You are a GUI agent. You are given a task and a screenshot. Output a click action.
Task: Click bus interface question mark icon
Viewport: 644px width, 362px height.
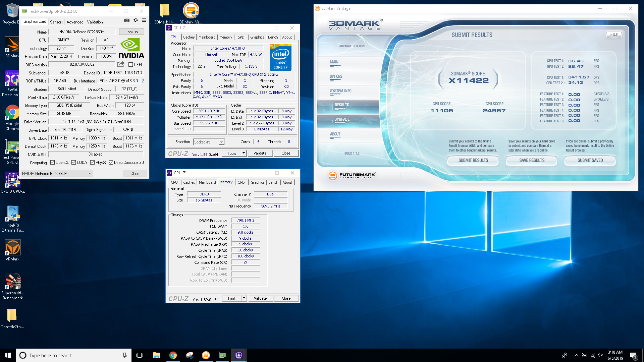click(143, 81)
